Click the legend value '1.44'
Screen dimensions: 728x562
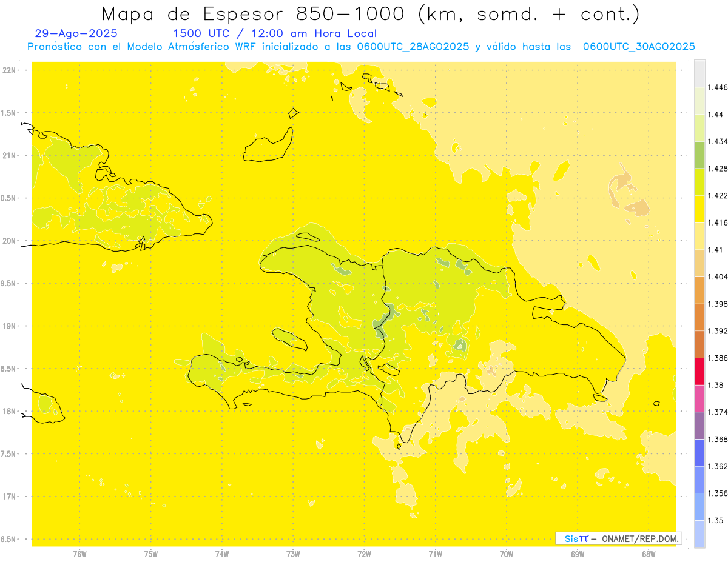point(716,115)
